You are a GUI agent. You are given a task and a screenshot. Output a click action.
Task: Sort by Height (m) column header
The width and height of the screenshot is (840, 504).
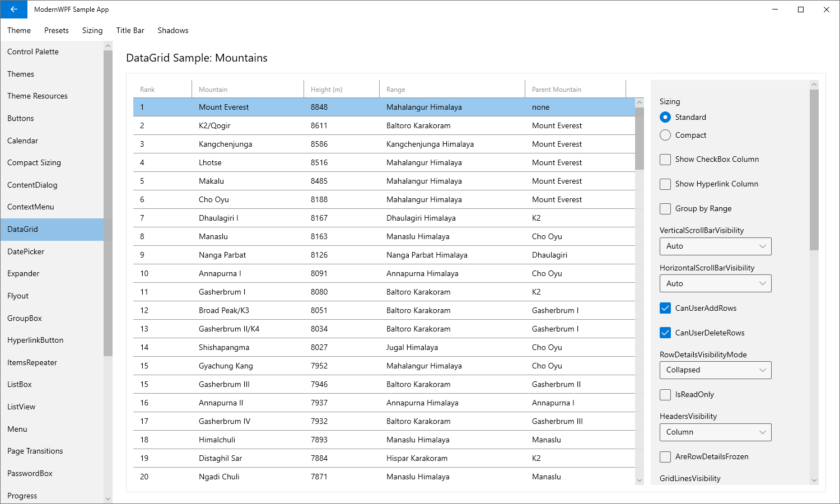(342, 90)
